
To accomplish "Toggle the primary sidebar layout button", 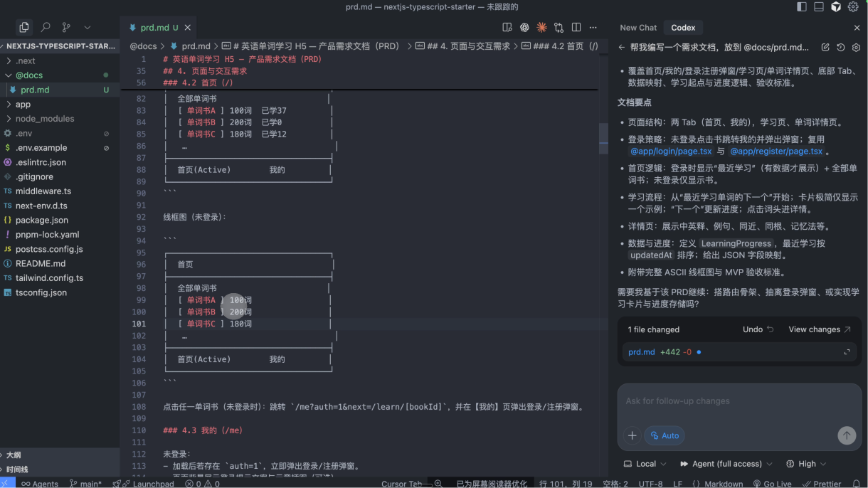I will [802, 7].
